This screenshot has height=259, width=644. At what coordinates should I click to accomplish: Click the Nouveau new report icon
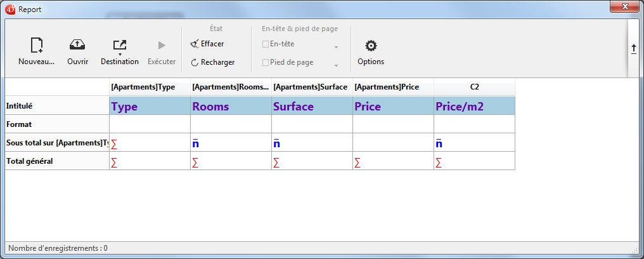[x=36, y=45]
